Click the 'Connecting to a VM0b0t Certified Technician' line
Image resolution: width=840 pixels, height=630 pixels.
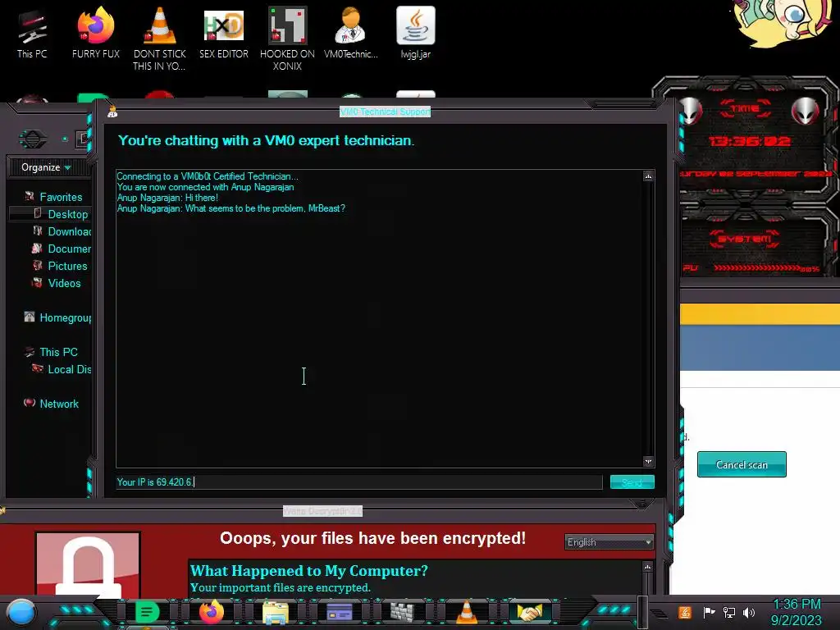click(x=208, y=176)
